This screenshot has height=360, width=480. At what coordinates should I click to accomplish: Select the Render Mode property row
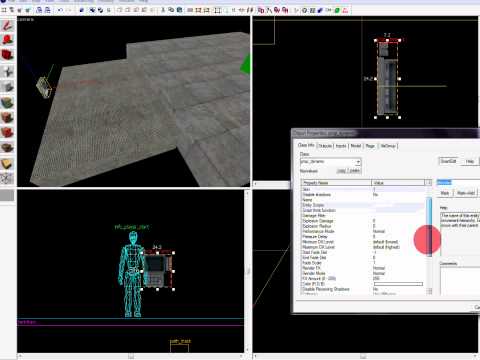point(363,273)
